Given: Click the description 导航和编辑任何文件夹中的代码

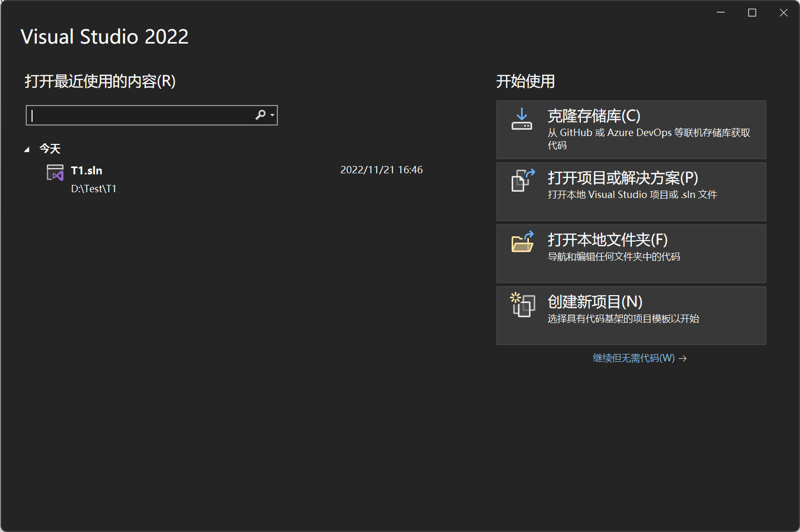Looking at the screenshot, I should (x=614, y=256).
